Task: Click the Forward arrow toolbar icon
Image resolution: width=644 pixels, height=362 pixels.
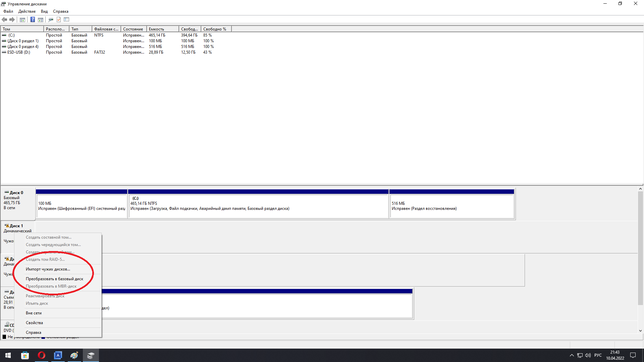Action: click(12, 19)
